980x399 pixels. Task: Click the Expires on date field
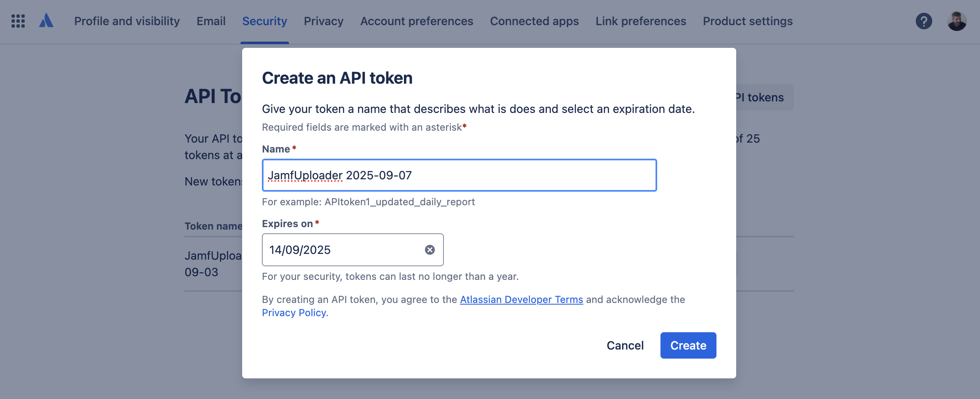click(352, 250)
